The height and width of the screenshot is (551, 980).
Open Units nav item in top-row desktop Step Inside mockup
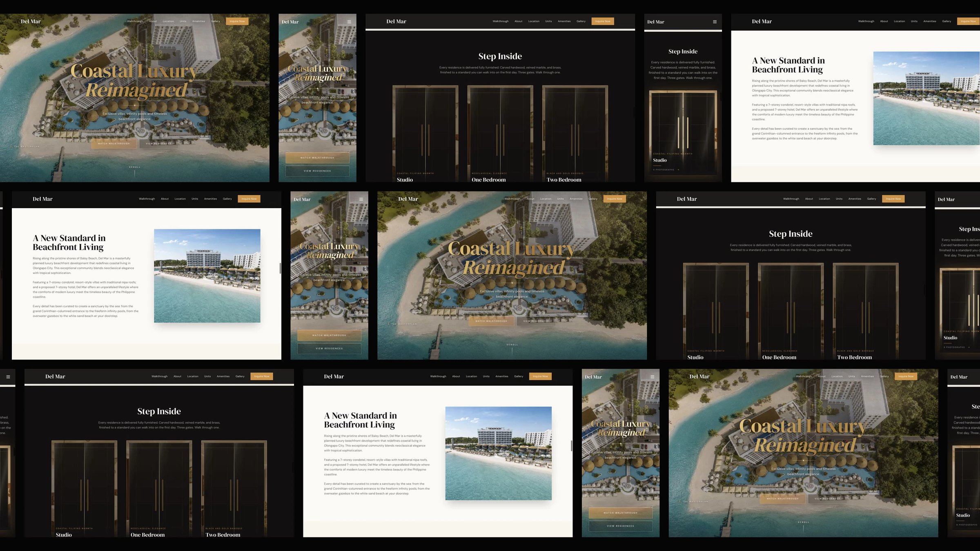pos(548,21)
